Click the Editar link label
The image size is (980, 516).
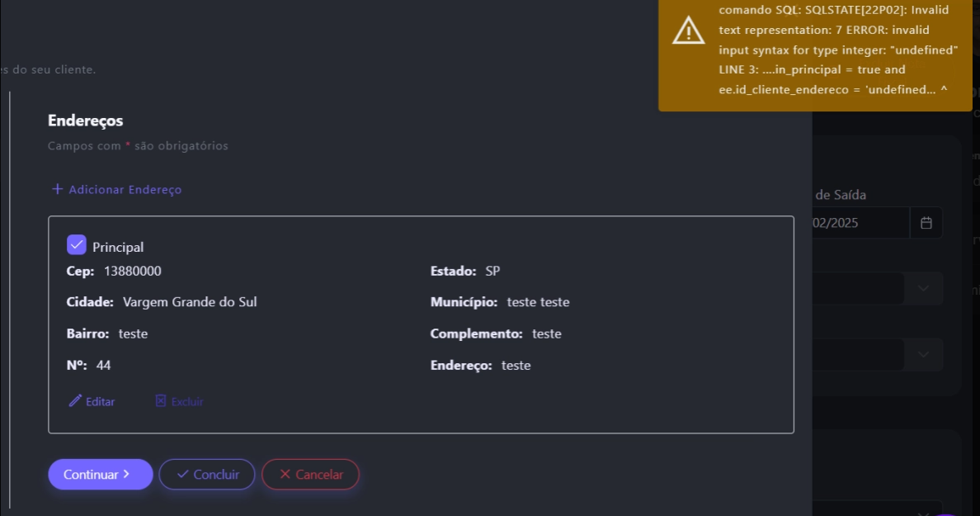coord(101,402)
